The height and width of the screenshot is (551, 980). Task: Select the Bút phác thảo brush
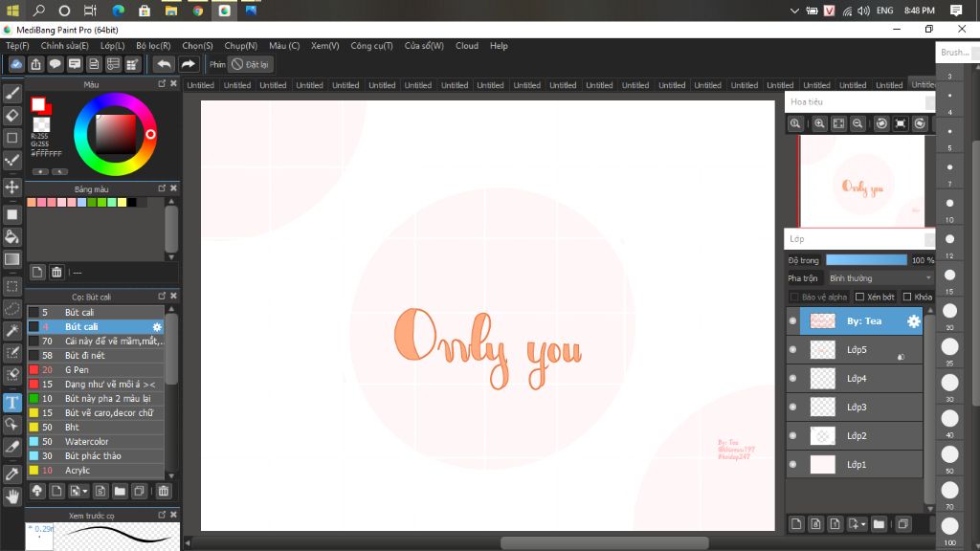95,456
